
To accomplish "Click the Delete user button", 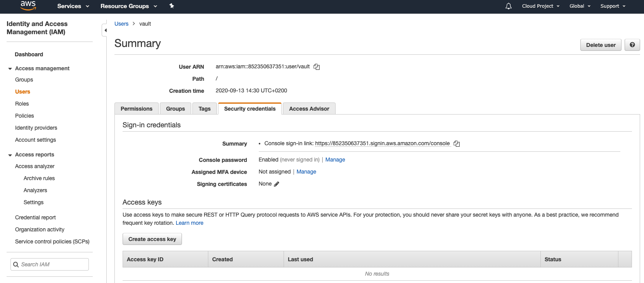I will (x=601, y=45).
